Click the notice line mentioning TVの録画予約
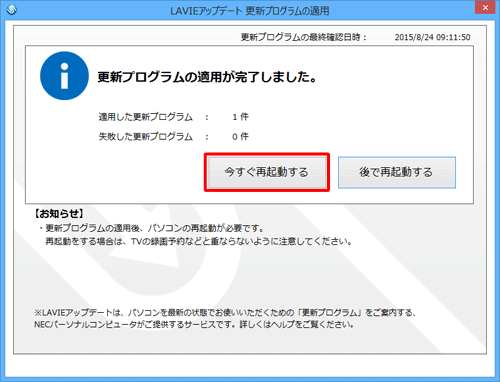 199,241
